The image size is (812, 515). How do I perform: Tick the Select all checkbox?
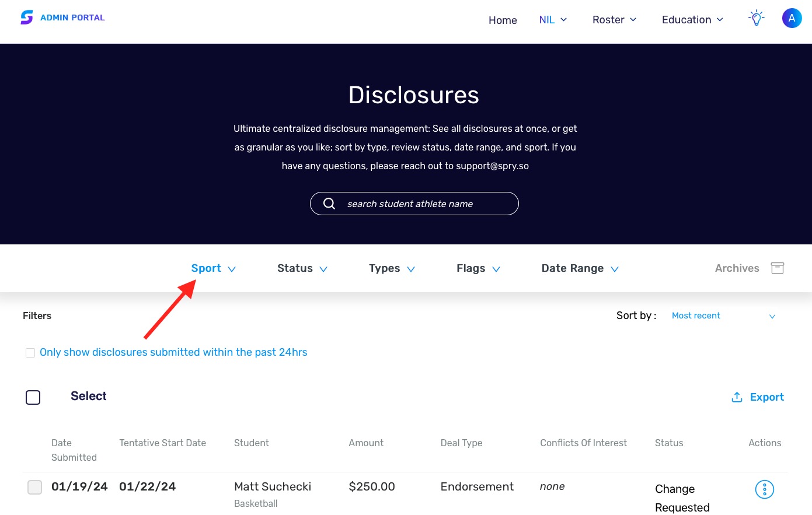tap(33, 398)
